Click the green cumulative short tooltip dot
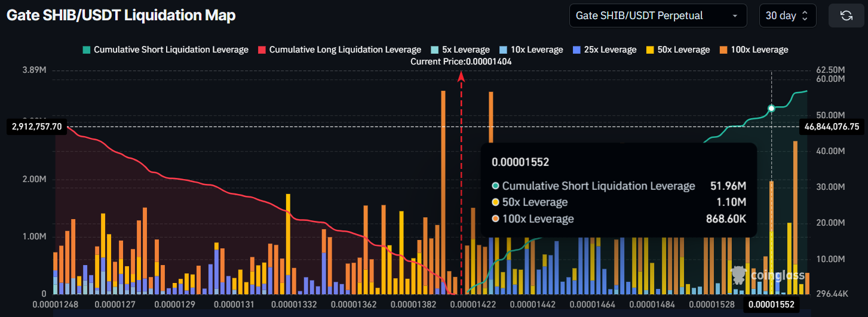 771,108
